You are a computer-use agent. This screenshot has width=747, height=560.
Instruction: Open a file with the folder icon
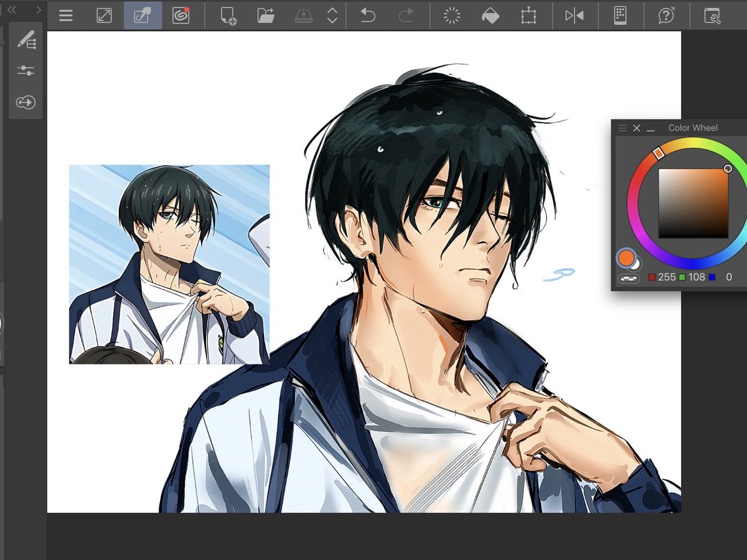coord(266,16)
